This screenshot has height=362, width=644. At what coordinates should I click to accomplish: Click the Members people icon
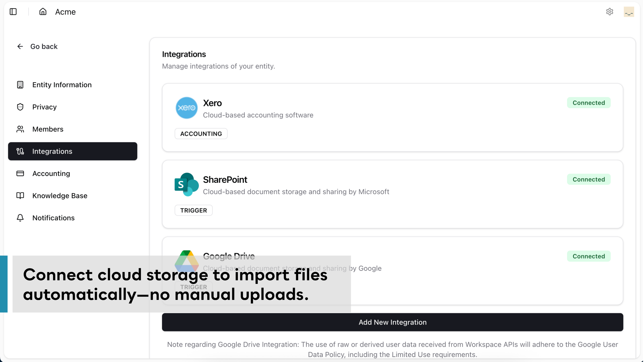(x=20, y=129)
